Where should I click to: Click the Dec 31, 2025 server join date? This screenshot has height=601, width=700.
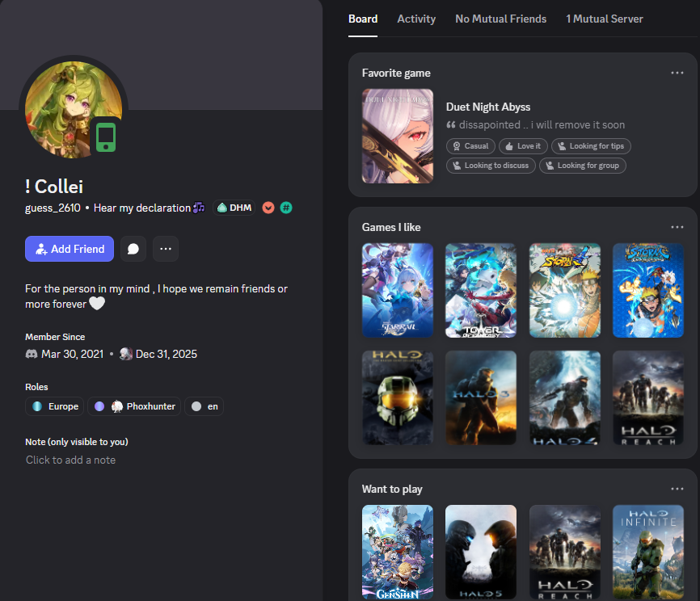[166, 355]
